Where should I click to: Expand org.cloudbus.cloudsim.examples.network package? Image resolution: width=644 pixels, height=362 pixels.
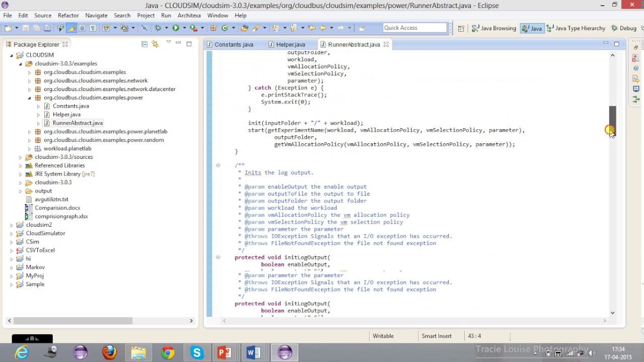tap(29, 81)
